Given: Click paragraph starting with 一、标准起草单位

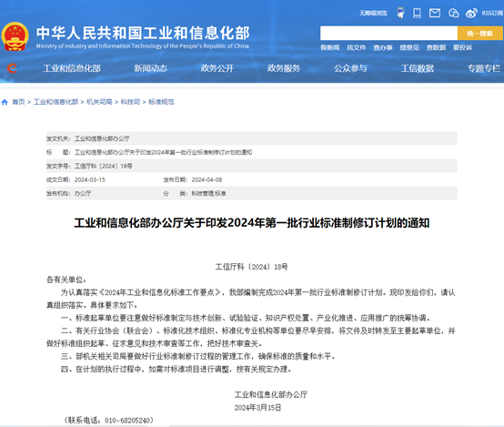Looking at the screenshot, I should [x=246, y=318].
